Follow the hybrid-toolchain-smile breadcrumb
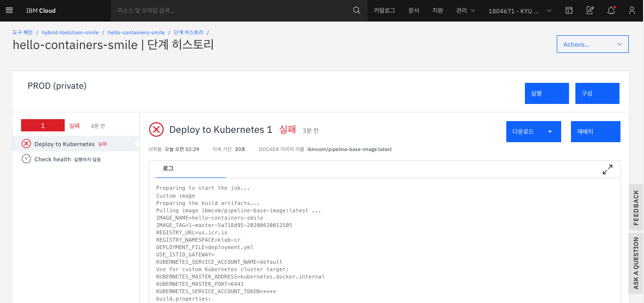Image resolution: width=644 pixels, height=303 pixels. [x=70, y=32]
